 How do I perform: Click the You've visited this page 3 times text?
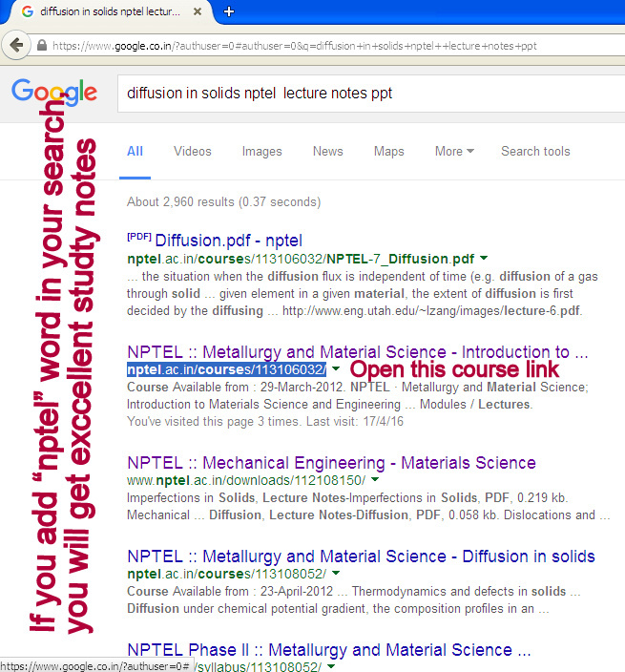[265, 421]
